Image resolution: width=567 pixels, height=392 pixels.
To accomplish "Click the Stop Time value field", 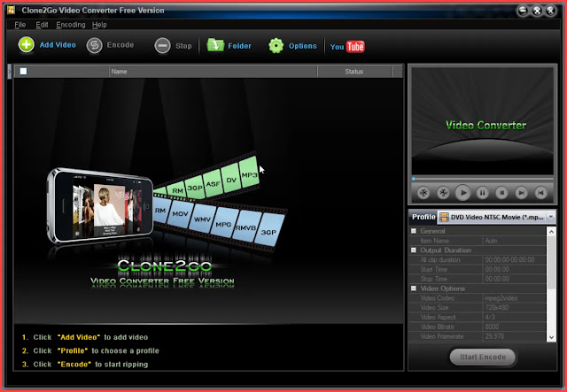I will (515, 279).
